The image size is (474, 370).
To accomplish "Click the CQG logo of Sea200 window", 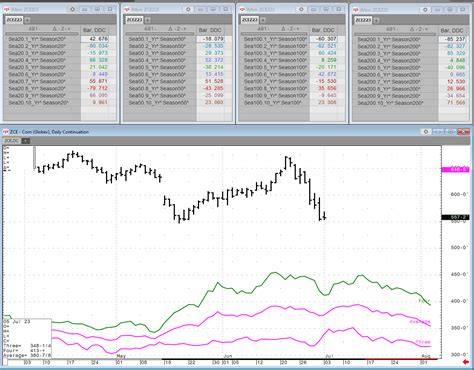I will [356, 10].
